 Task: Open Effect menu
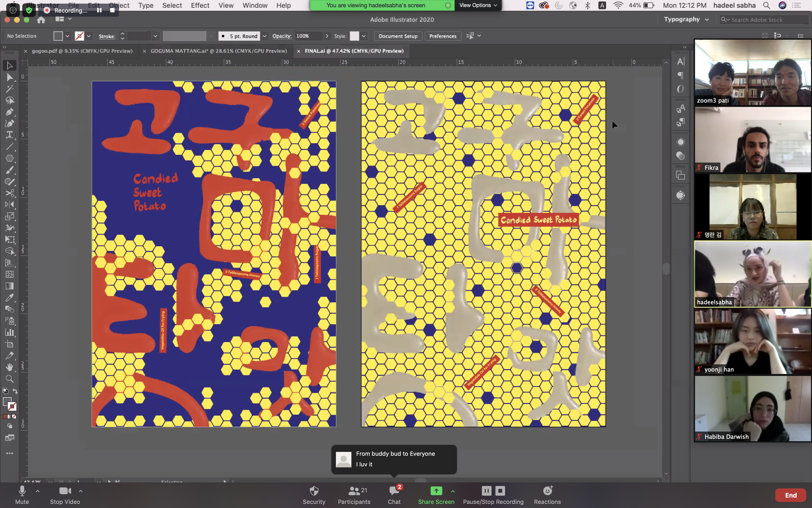[200, 5]
